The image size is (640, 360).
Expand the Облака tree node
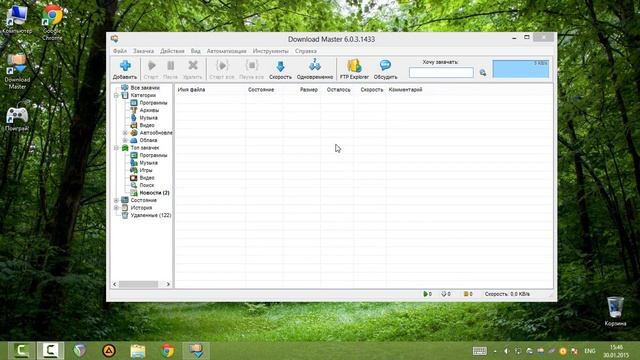125,140
